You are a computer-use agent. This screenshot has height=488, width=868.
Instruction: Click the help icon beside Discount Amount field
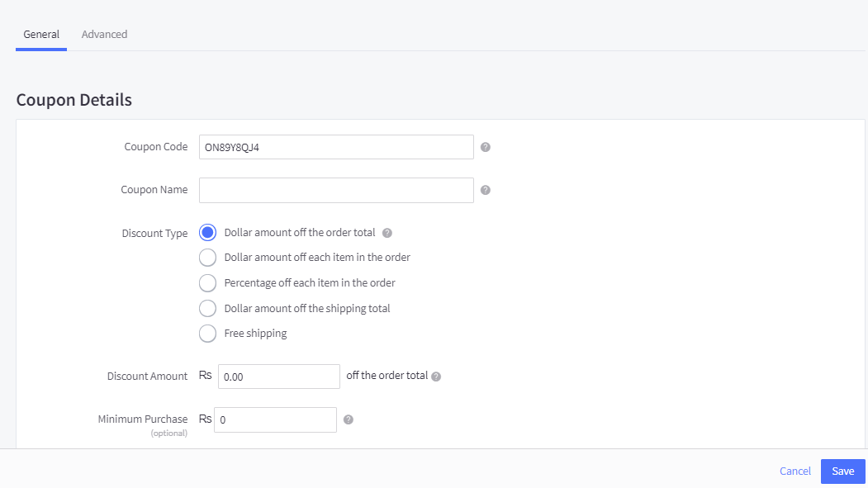436,377
